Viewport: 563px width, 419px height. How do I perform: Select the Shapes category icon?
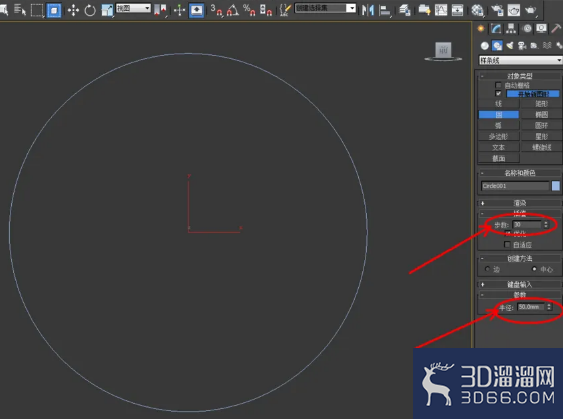497,46
